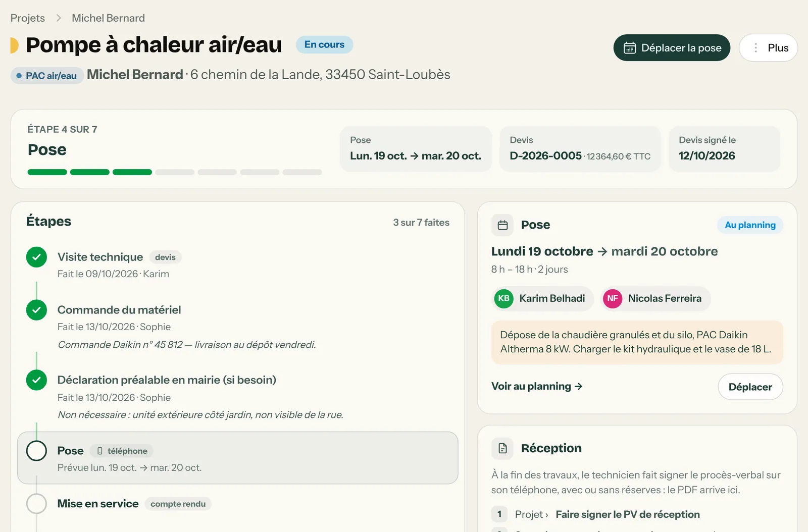Click the breadcrumb chevron separator
Image resolution: width=808 pixels, height=532 pixels.
[x=59, y=18]
